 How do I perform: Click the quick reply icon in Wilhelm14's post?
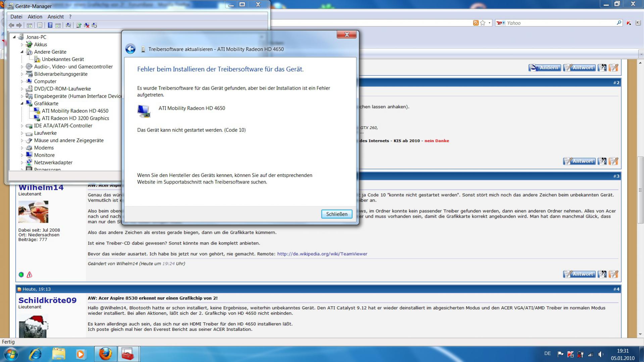(x=613, y=274)
